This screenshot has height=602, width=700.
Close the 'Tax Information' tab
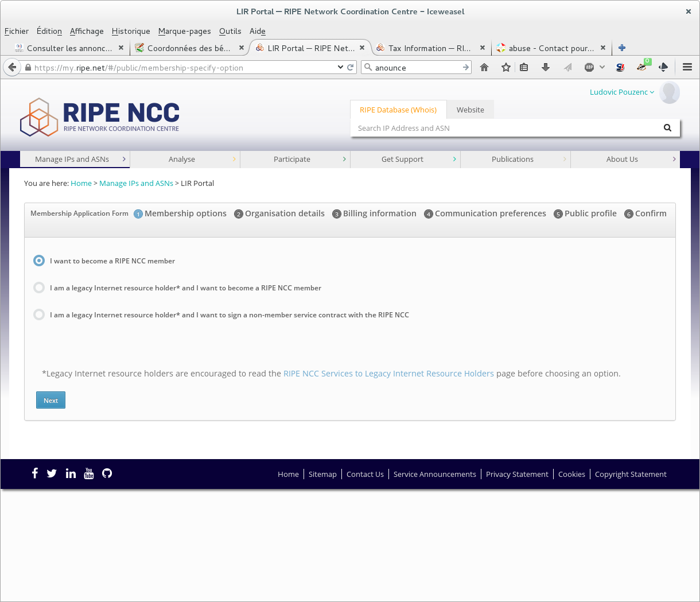[483, 48]
